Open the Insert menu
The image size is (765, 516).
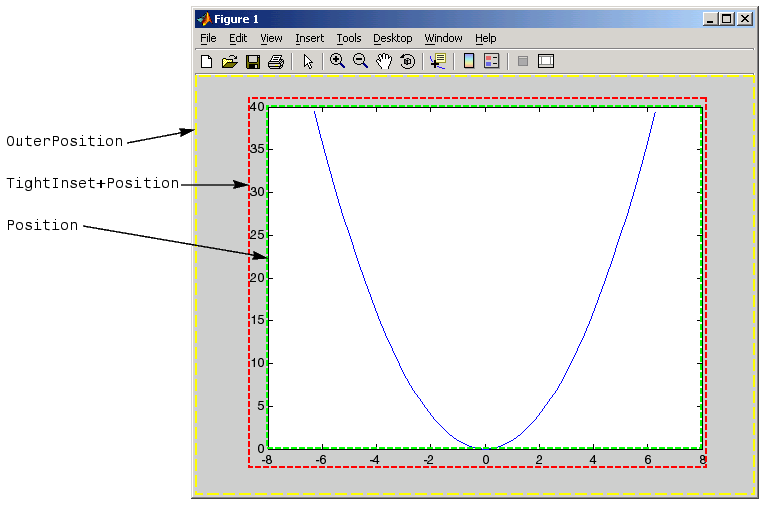pos(309,38)
